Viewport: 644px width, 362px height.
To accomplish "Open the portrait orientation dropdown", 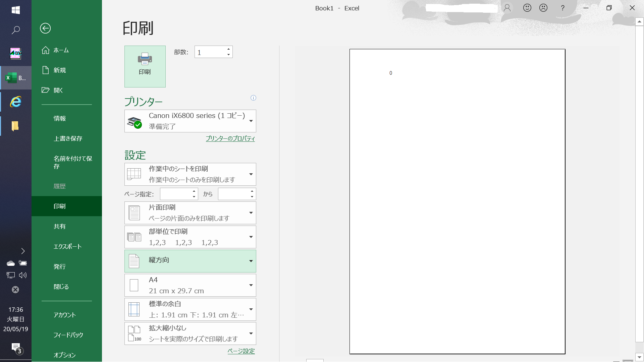I will point(251,261).
